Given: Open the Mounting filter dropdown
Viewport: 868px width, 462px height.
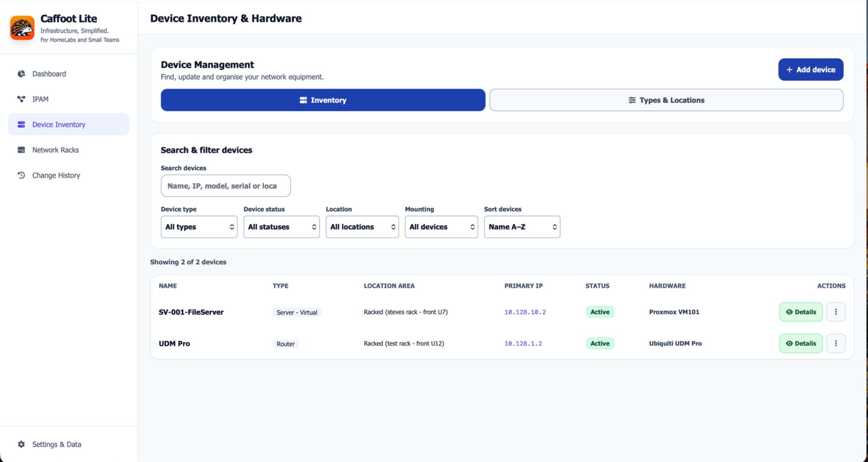Looking at the screenshot, I should click(442, 227).
